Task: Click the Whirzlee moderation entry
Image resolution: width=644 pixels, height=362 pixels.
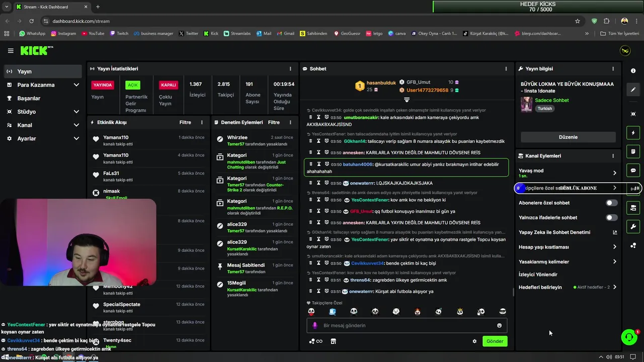Action: (255, 140)
